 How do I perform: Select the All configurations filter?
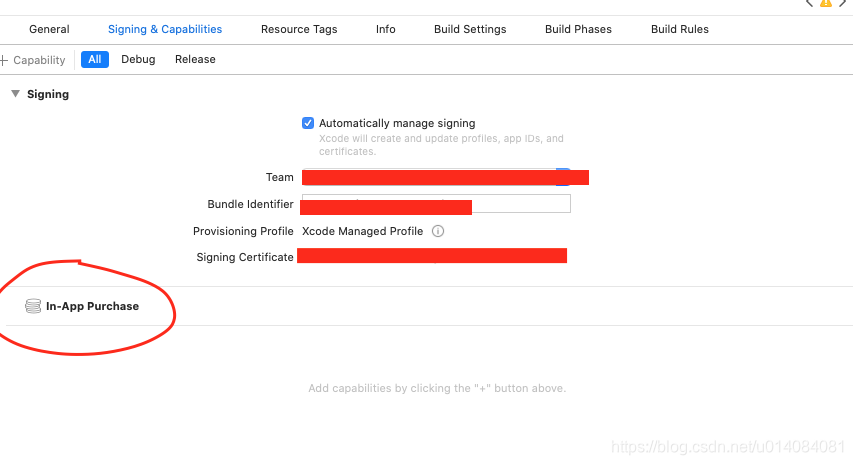tap(95, 59)
